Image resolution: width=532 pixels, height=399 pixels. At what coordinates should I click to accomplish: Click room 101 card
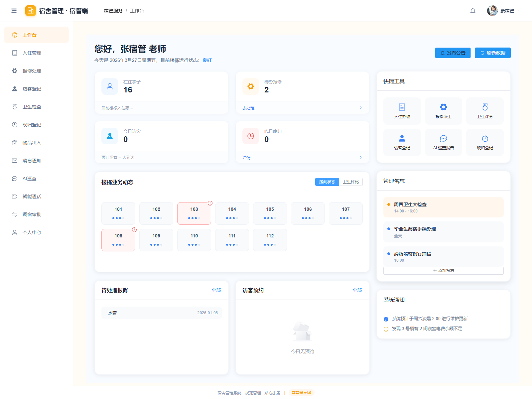(x=118, y=213)
